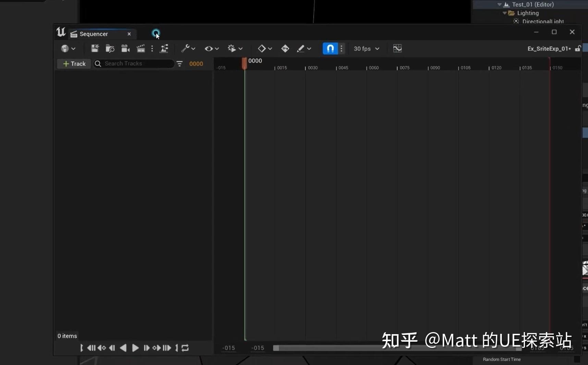
Task: Minimize the Sequencer window
Action: [536, 32]
